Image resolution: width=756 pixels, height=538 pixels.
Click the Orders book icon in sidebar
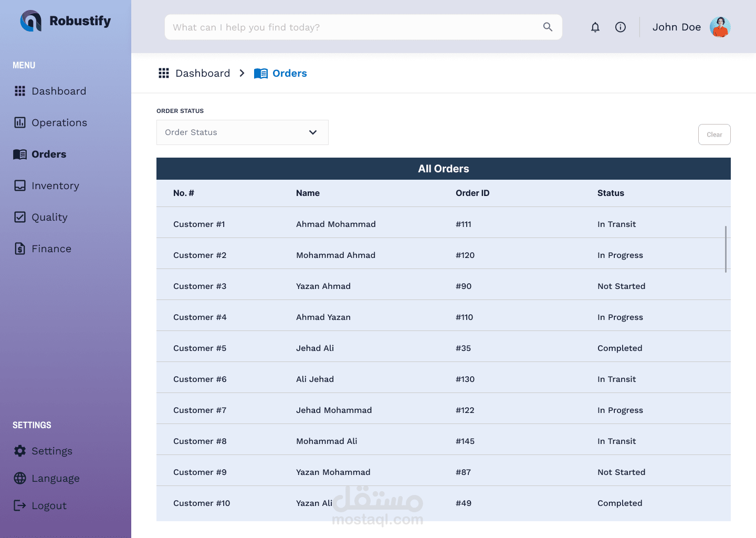20,154
